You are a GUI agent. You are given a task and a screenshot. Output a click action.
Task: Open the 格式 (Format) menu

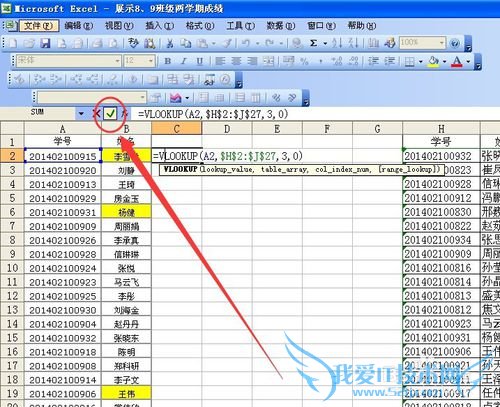pyautogui.click(x=200, y=26)
